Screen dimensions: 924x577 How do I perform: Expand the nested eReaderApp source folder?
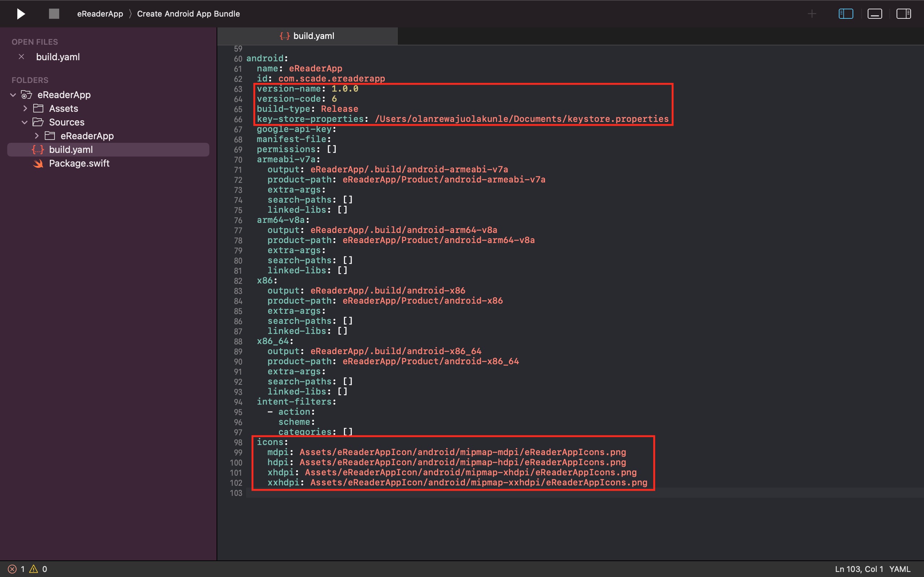click(37, 136)
